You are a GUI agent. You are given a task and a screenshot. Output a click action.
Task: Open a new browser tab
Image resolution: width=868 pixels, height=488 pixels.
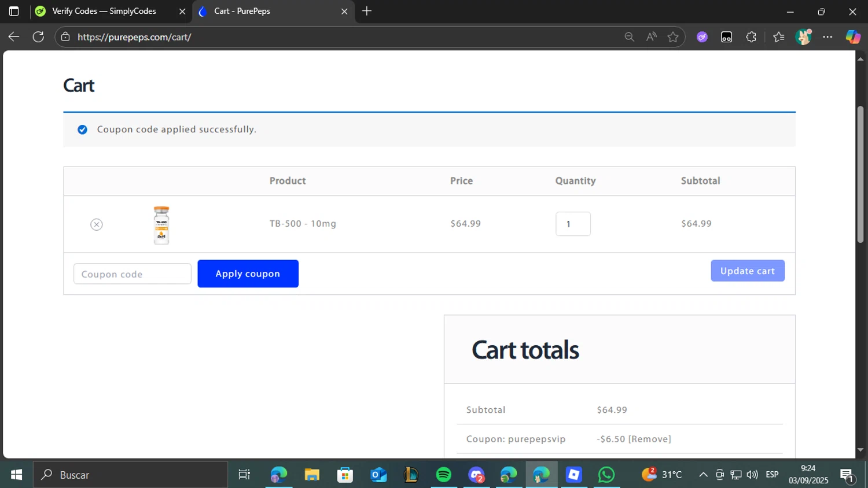[x=367, y=11]
